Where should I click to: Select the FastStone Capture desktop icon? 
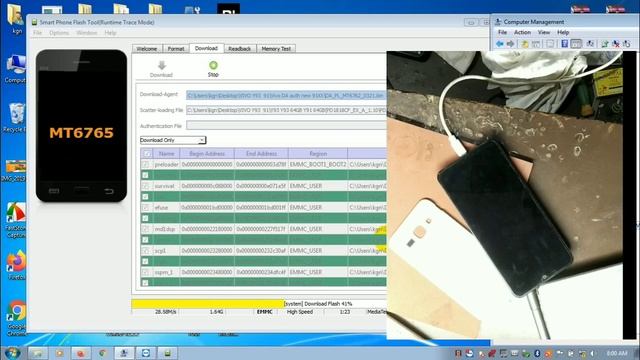coord(16,220)
